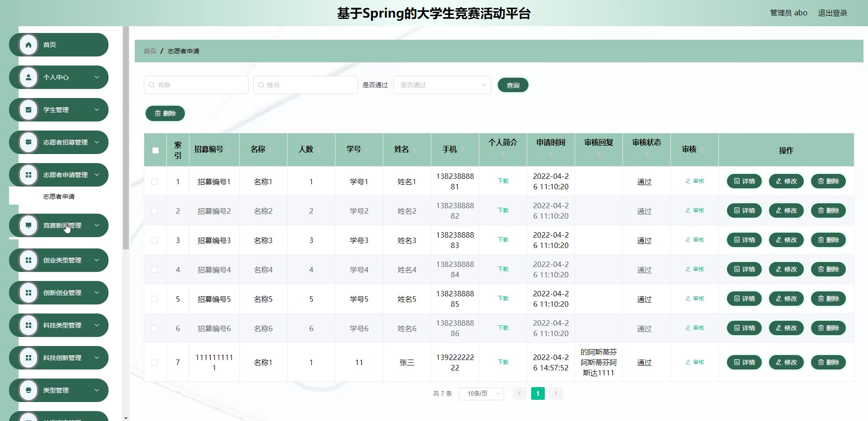Expand the 志愿者招募管理 menu chevron

point(97,142)
